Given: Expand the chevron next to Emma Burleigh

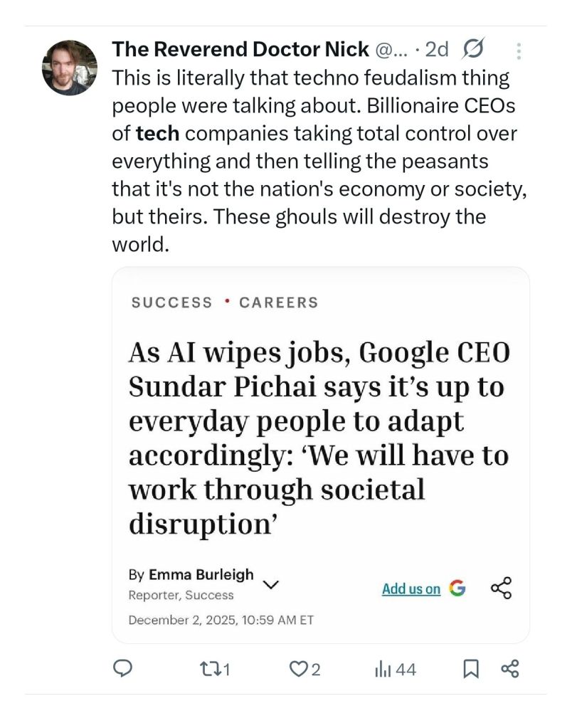Looking at the screenshot, I should (270, 584).
